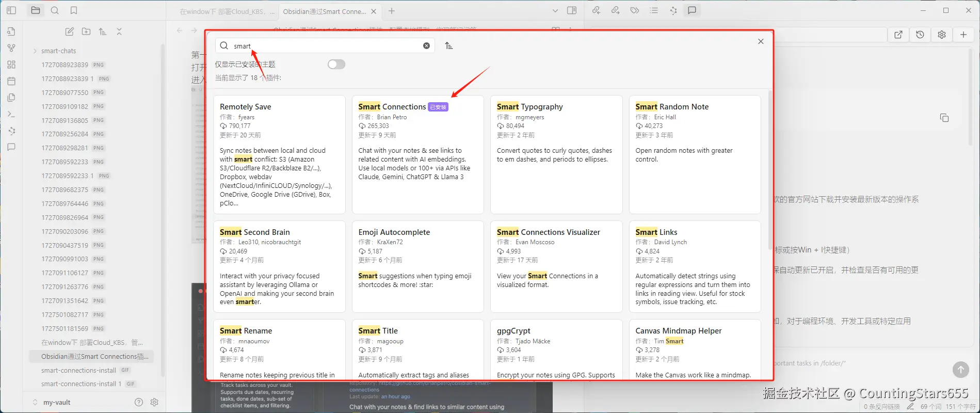Open the Smart Connections plugin card
The image size is (980, 413).
click(418, 154)
